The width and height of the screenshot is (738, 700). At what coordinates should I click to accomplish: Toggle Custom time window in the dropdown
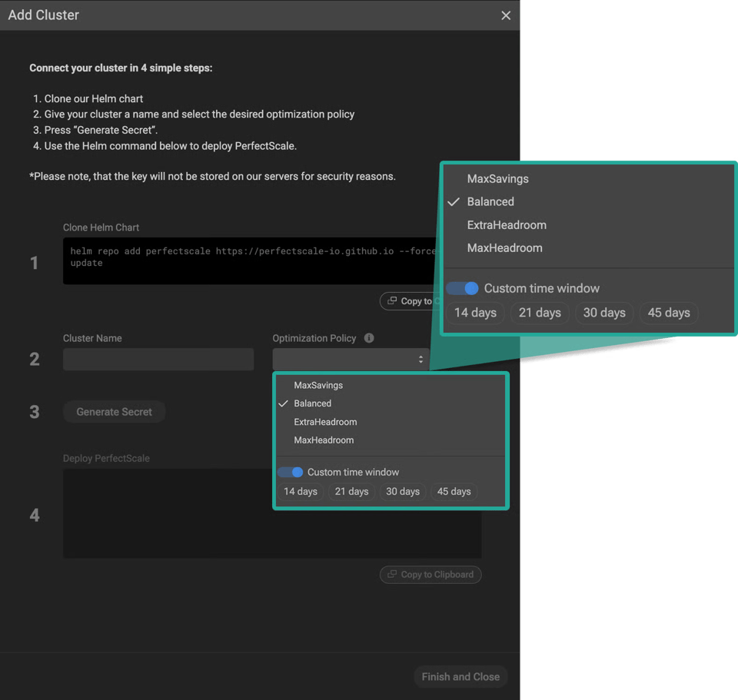290,472
